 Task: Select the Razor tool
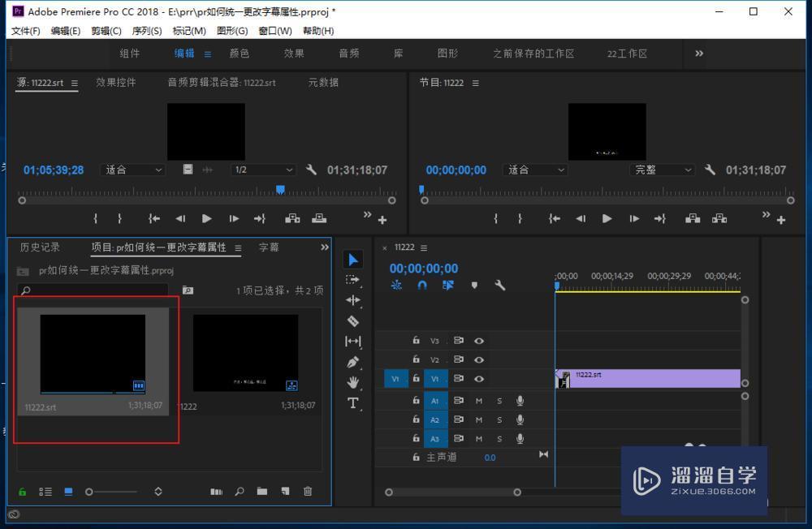coord(353,321)
